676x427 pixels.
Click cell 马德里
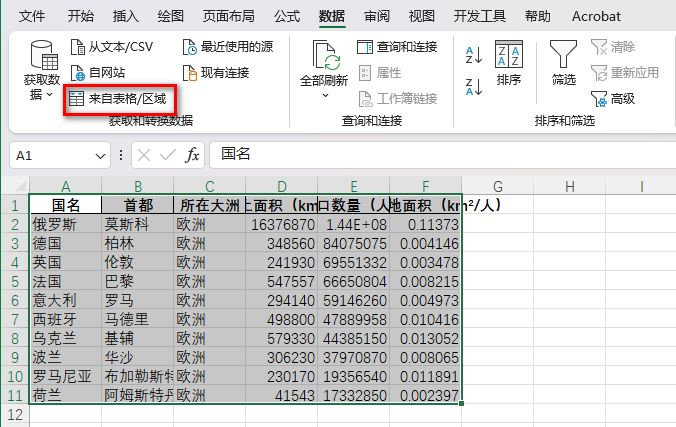(138, 319)
